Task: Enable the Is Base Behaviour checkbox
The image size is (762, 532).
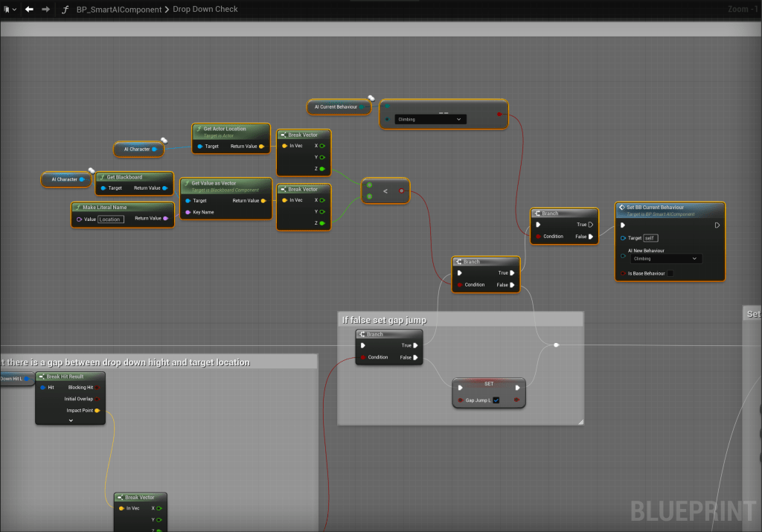Action: pos(670,273)
